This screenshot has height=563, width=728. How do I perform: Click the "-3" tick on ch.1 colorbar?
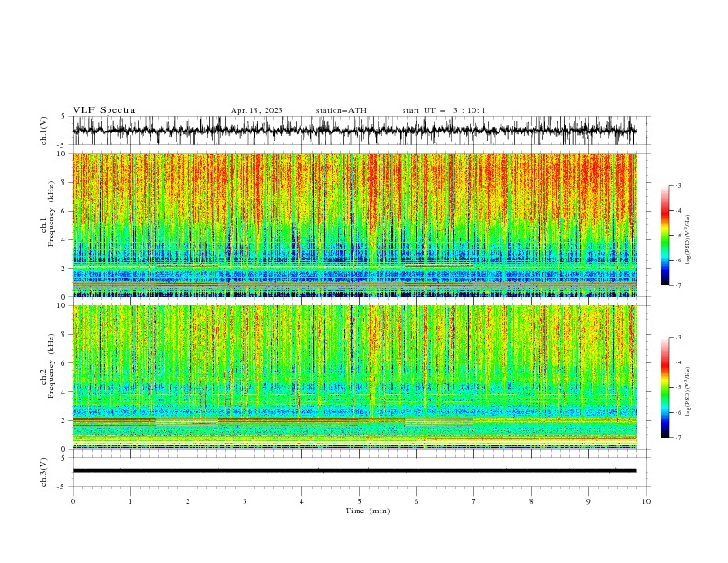678,185
